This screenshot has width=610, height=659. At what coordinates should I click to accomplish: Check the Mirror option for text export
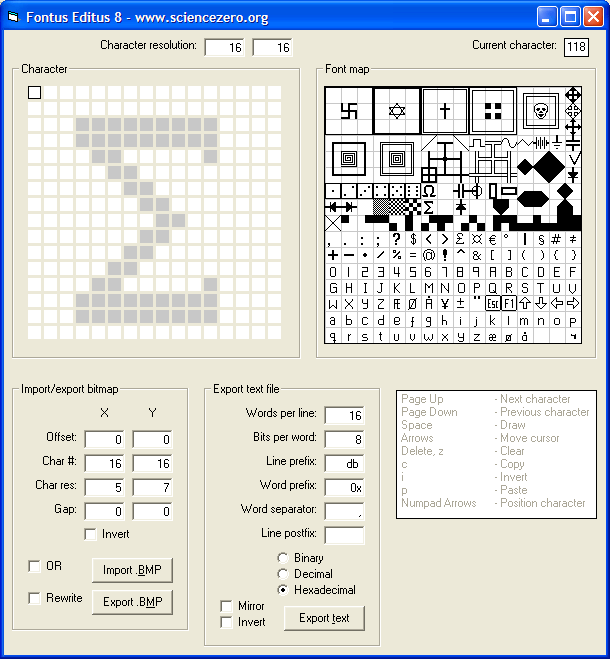pyautogui.click(x=227, y=606)
